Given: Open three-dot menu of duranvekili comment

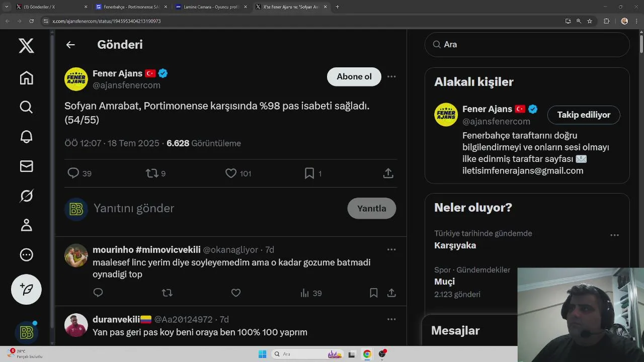Looking at the screenshot, I should click(391, 319).
